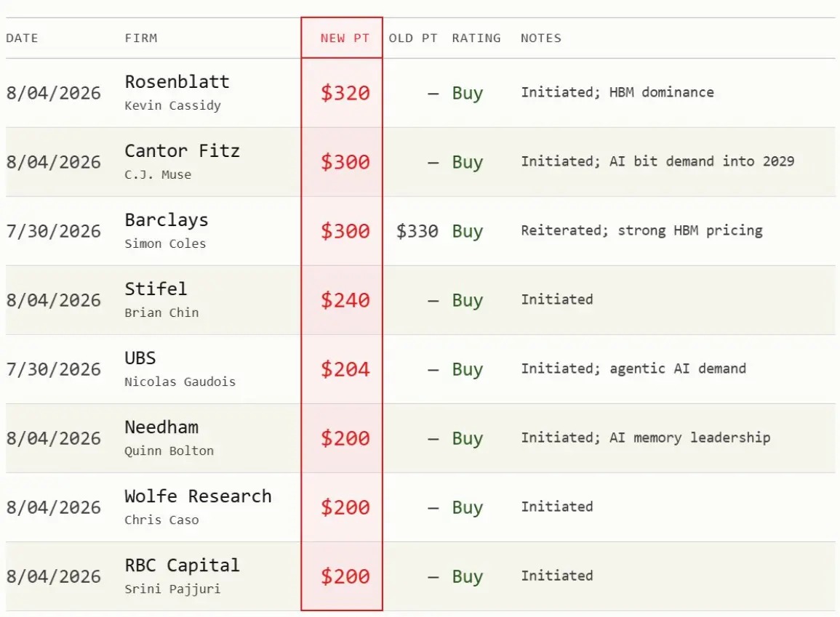Select analyst name Nicolas Gaudois
This screenshot has height=617, width=840.
click(180, 382)
